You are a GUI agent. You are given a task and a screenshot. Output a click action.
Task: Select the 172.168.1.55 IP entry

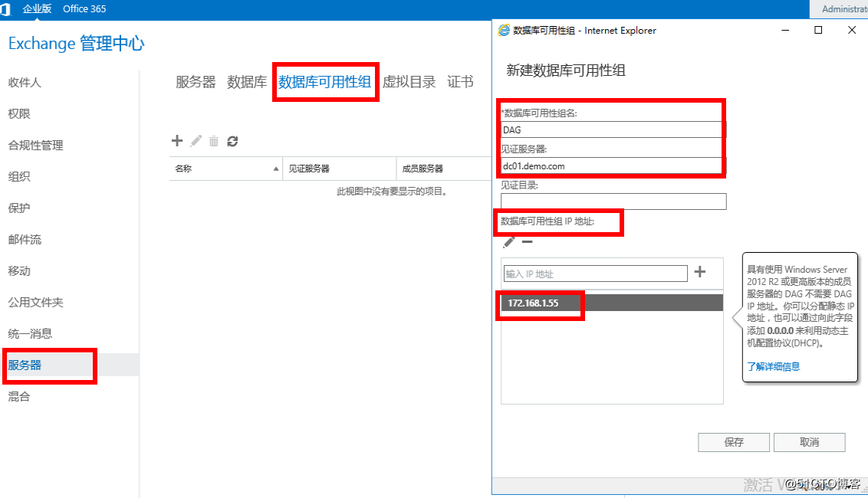click(x=612, y=303)
